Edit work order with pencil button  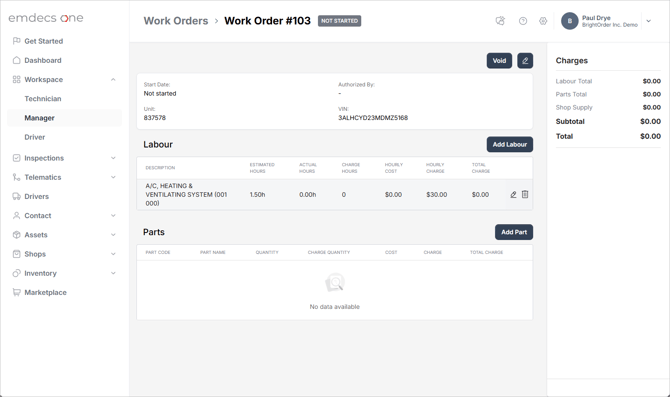click(525, 61)
